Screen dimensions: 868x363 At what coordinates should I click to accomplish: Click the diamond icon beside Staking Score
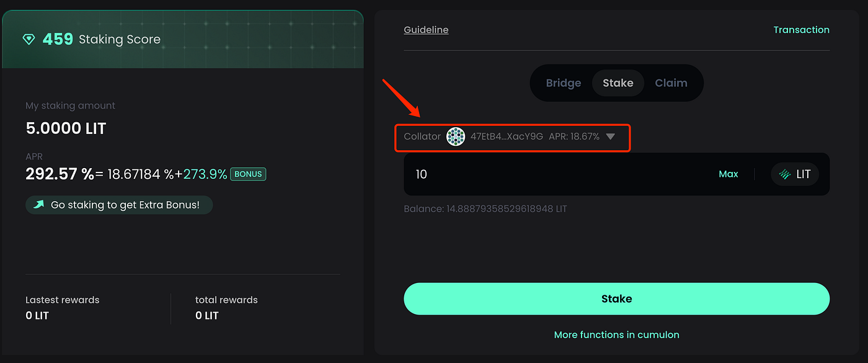pyautogui.click(x=29, y=40)
